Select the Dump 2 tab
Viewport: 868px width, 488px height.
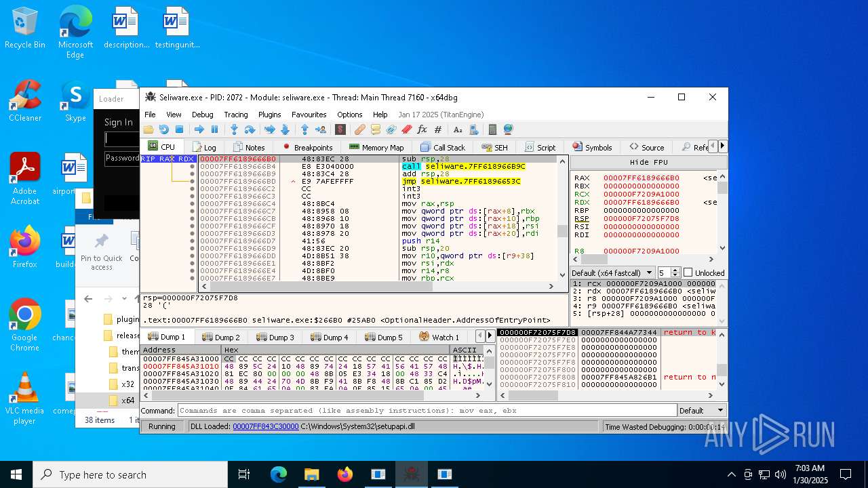point(221,337)
